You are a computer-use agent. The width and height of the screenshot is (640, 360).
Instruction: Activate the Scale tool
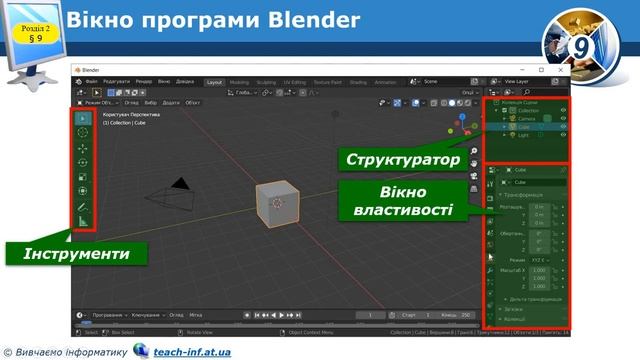point(83,177)
